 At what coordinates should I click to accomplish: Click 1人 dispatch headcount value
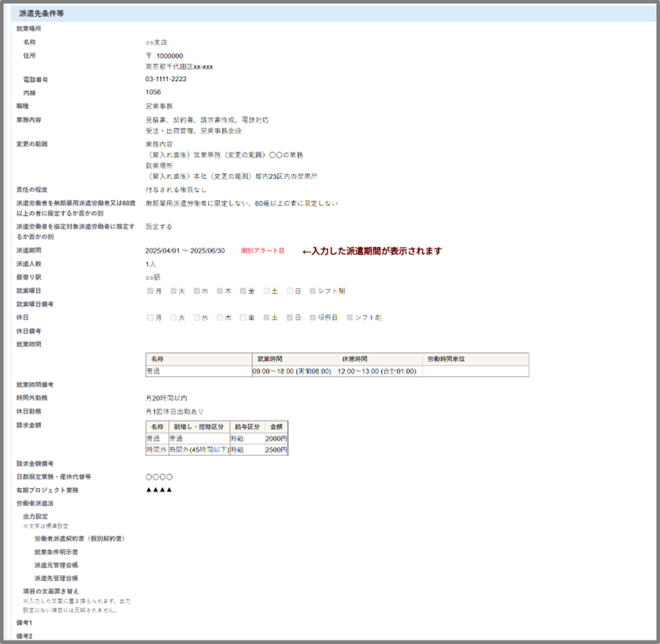coord(150,264)
